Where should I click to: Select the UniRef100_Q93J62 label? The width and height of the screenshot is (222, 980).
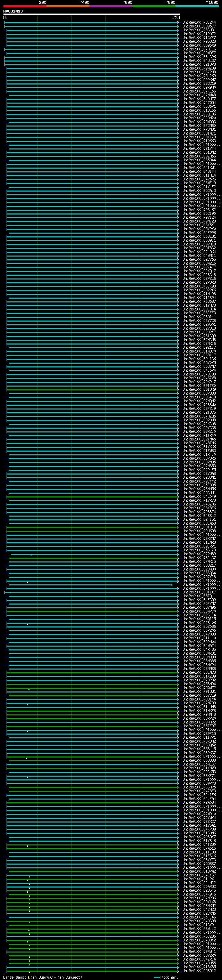pyautogui.click(x=199, y=210)
